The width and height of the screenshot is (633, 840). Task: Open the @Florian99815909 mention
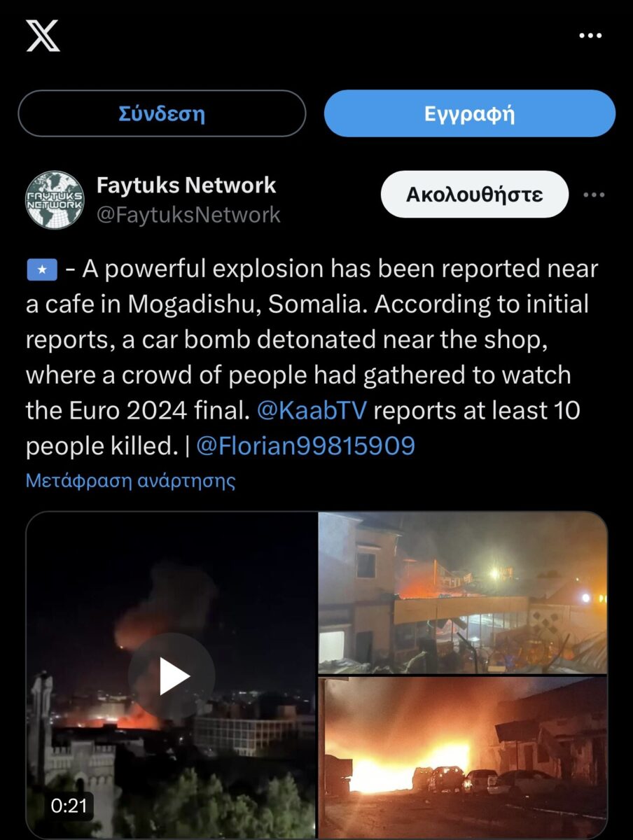point(305,446)
